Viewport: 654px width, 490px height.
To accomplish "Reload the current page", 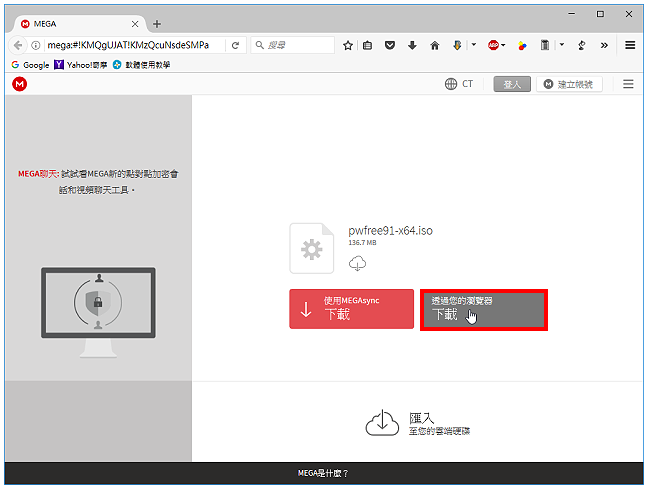I will pyautogui.click(x=235, y=45).
